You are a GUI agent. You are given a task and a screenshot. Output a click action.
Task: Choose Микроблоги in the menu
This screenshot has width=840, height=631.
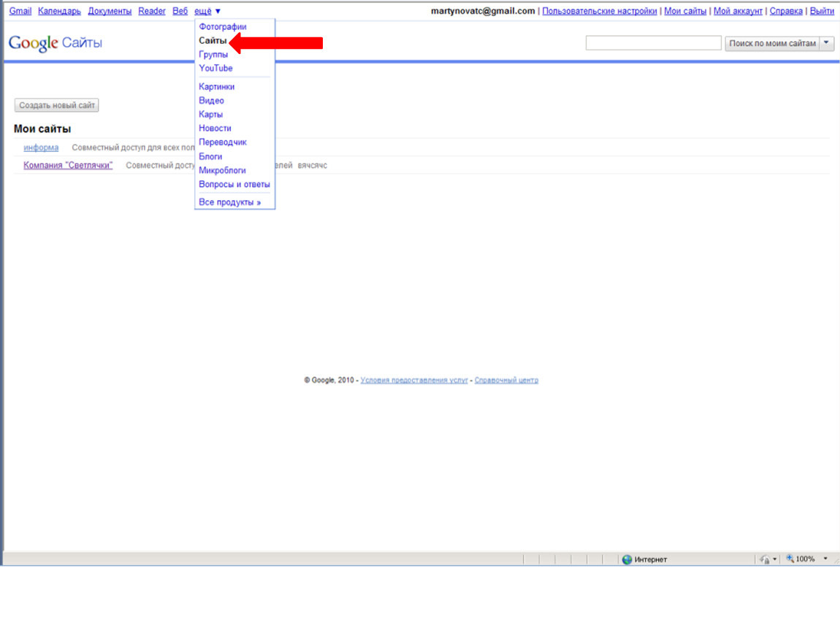coord(222,170)
